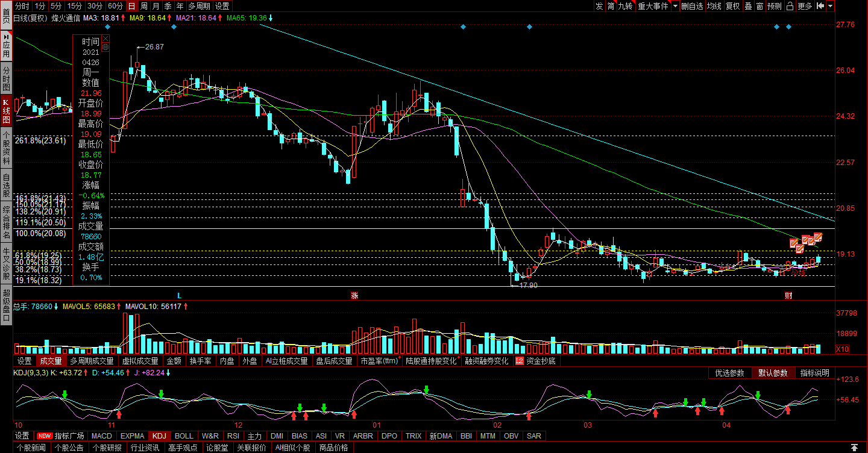Select the 优选参数 option
Screen dimensions: 868x453
tap(730, 373)
